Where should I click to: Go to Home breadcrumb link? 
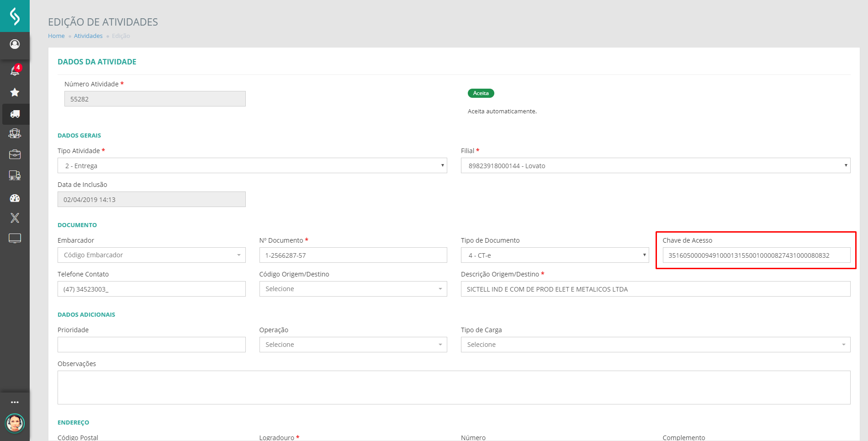pos(56,36)
